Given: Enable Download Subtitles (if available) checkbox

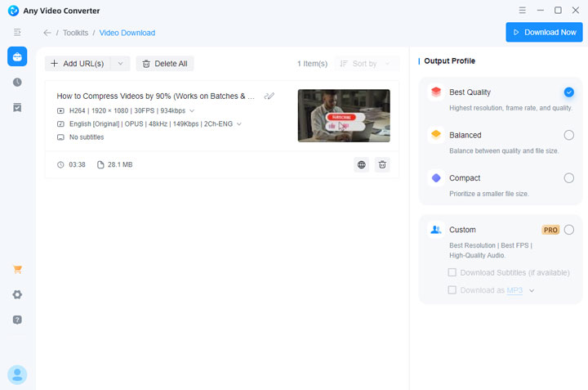Looking at the screenshot, I should [452, 272].
